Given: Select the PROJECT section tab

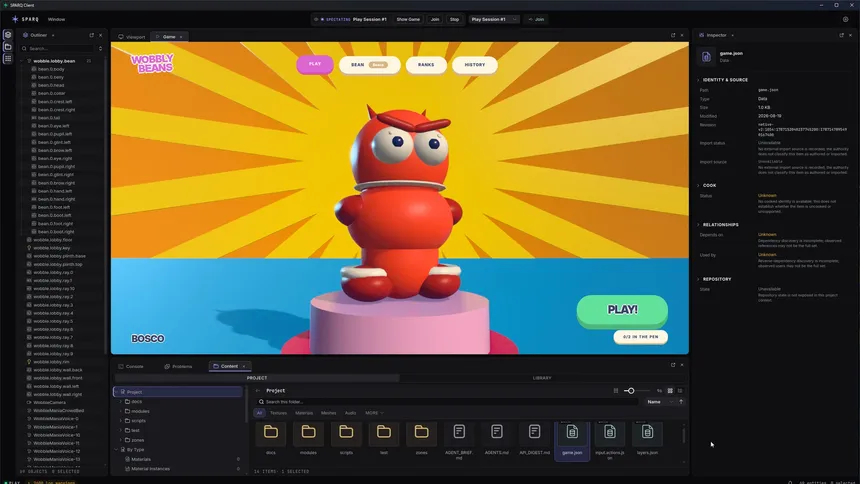Looking at the screenshot, I should [x=257, y=378].
